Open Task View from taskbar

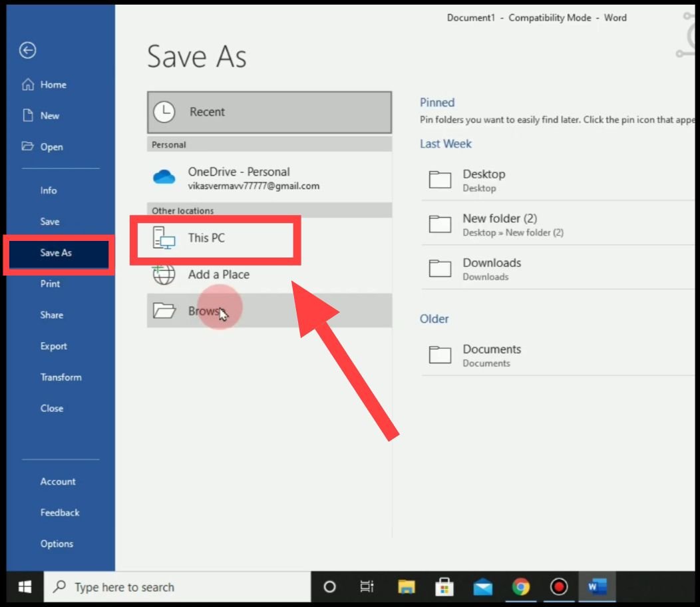[x=367, y=586]
